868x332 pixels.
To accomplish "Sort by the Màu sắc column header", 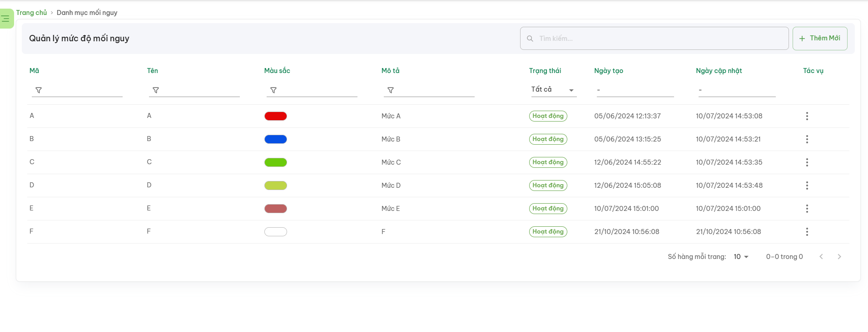I will click(x=277, y=71).
